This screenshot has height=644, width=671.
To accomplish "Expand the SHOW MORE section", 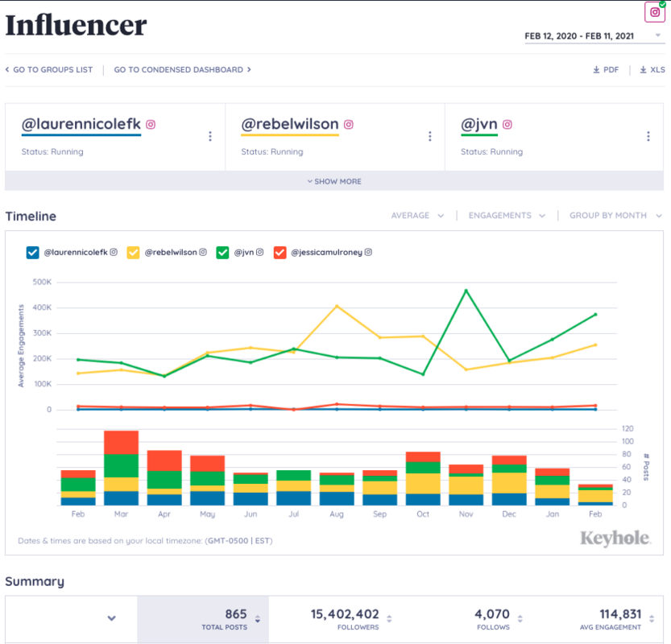I will 334,181.
